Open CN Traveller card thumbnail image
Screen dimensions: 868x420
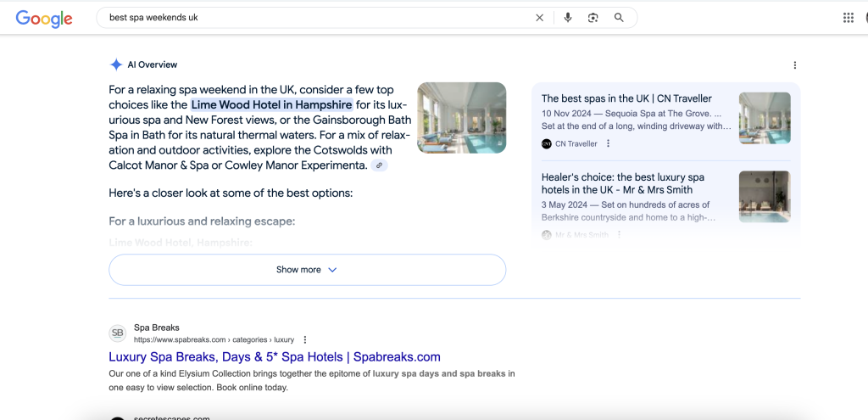pos(765,118)
